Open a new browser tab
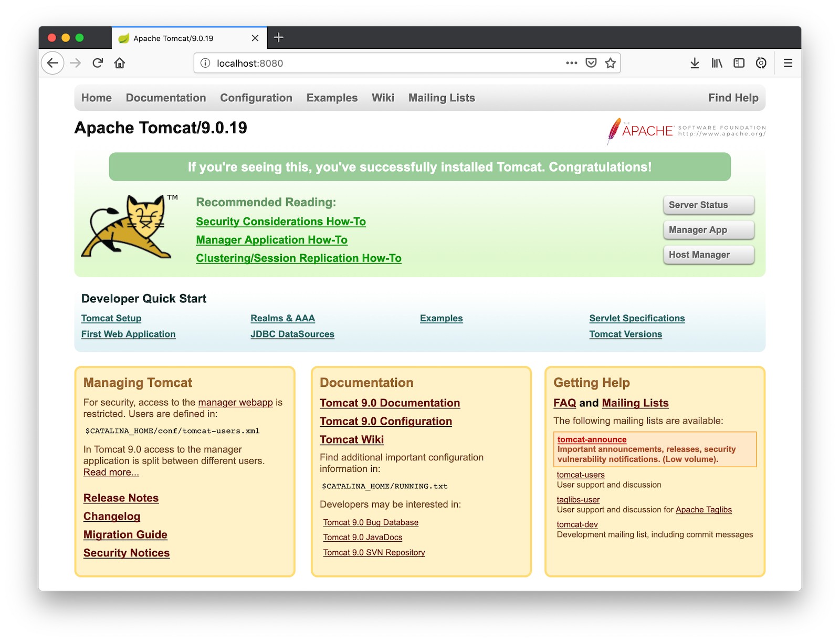 pos(279,37)
